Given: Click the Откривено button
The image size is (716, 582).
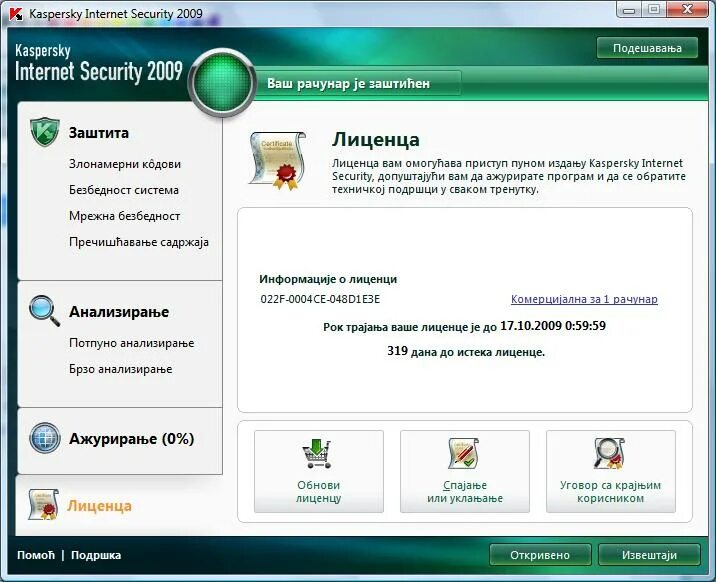Looking at the screenshot, I should 540,555.
